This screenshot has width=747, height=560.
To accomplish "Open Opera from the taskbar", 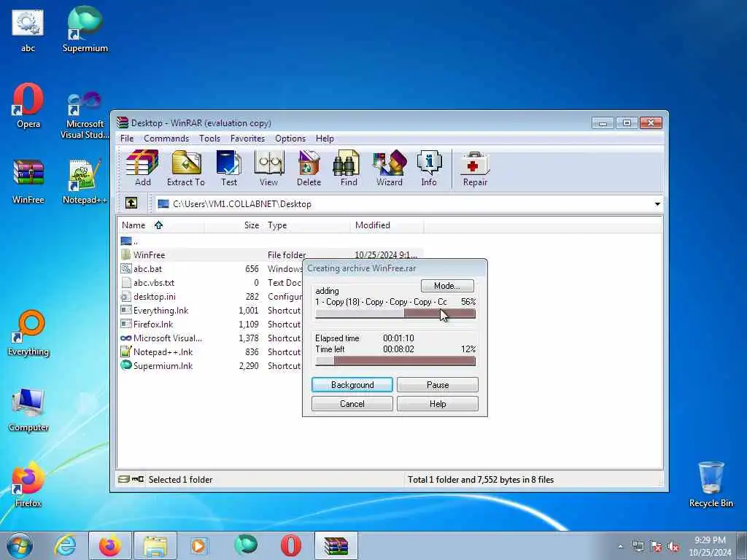I will (x=290, y=545).
